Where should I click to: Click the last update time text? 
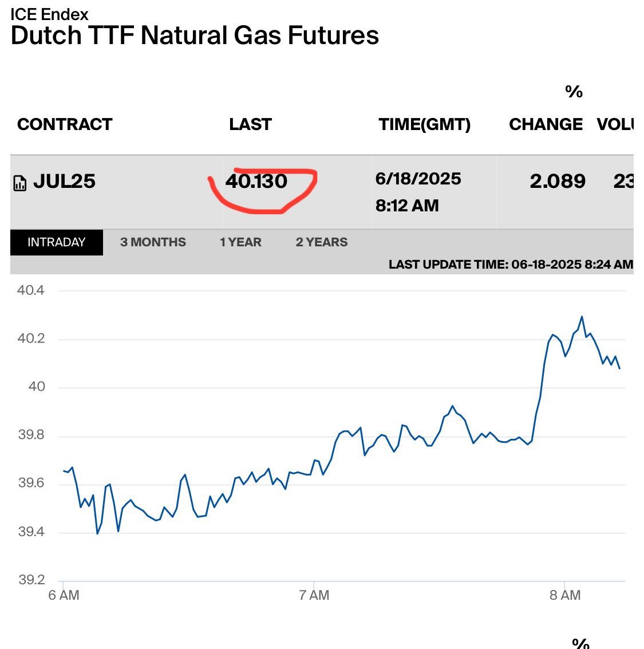pyautogui.click(x=511, y=264)
